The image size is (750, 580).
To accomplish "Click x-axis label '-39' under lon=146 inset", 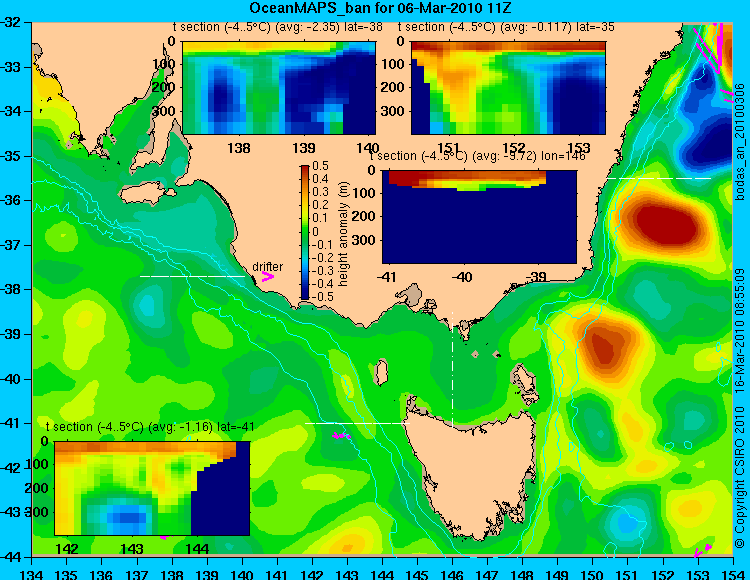I will [x=535, y=277].
